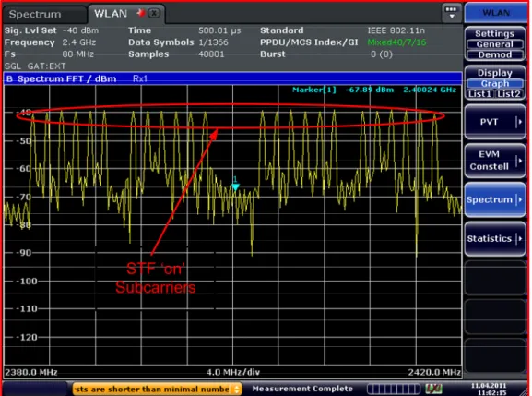
Task: Expand the PVT submenu arrow
Action: coord(519,122)
